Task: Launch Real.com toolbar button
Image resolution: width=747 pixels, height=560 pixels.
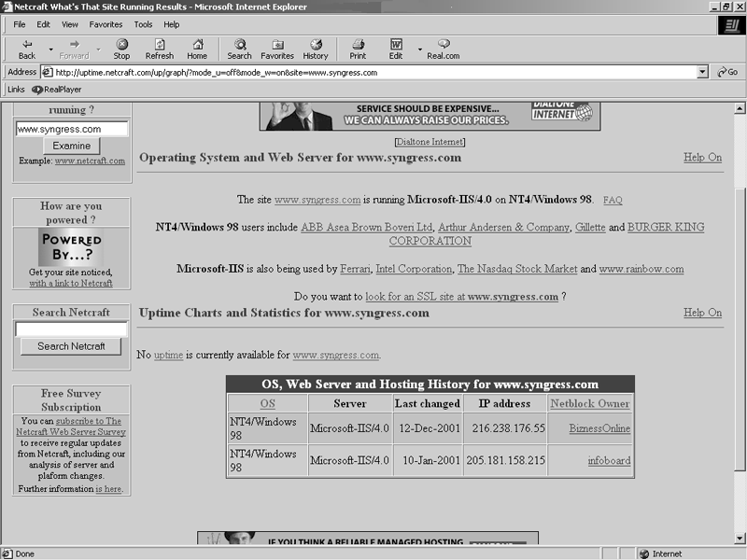Action: (444, 49)
